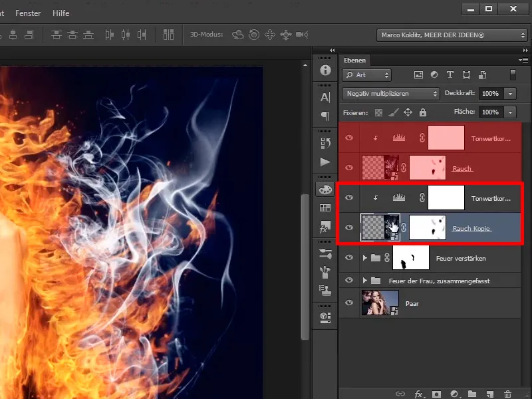Open the Actions panel play icon
This screenshot has height=399, width=532.
[325, 162]
